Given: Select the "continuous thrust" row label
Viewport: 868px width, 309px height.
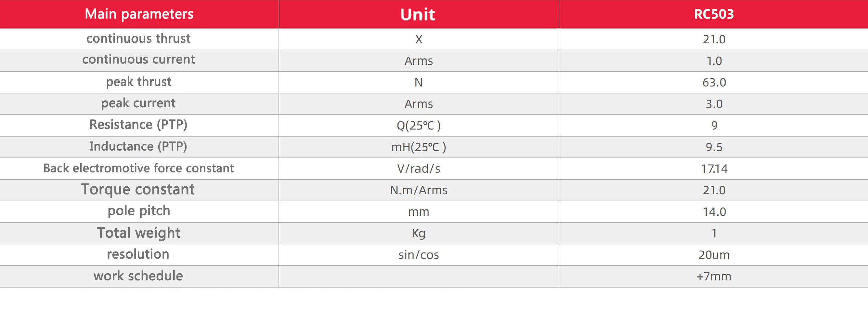Looking at the screenshot, I should pyautogui.click(x=138, y=39).
